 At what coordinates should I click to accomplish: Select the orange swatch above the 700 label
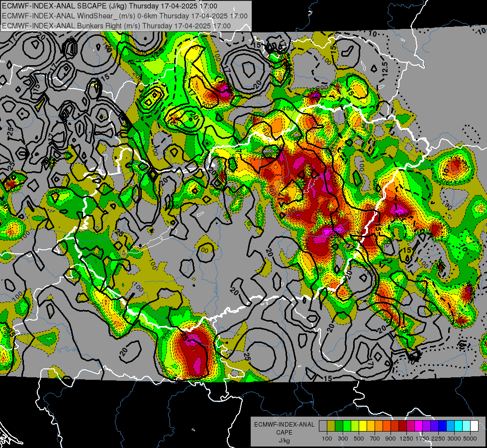pos(379,426)
